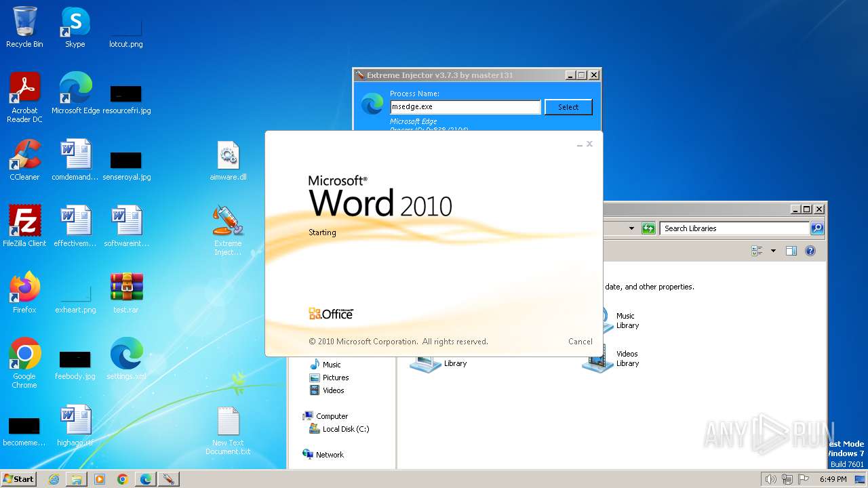Click the Search Libraries box

pyautogui.click(x=735, y=228)
